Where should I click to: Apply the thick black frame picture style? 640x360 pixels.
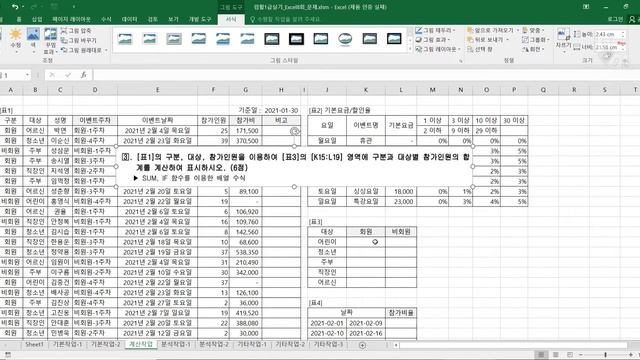coord(296,39)
